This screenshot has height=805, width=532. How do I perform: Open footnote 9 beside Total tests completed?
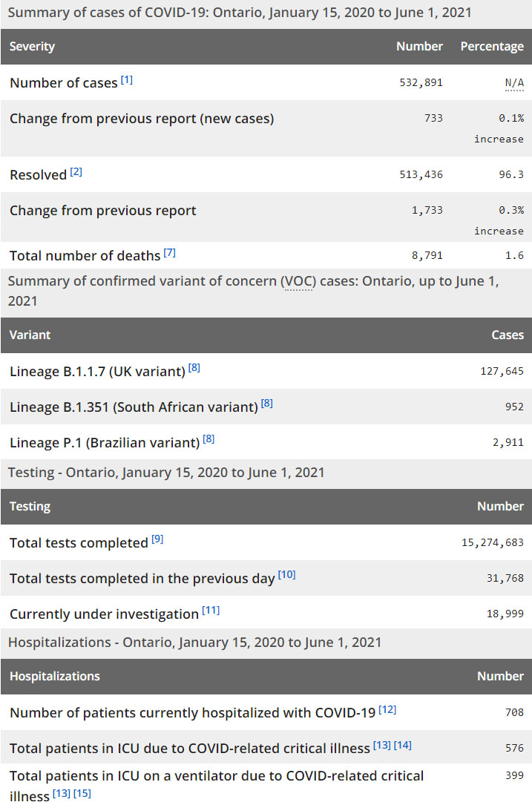click(x=157, y=539)
